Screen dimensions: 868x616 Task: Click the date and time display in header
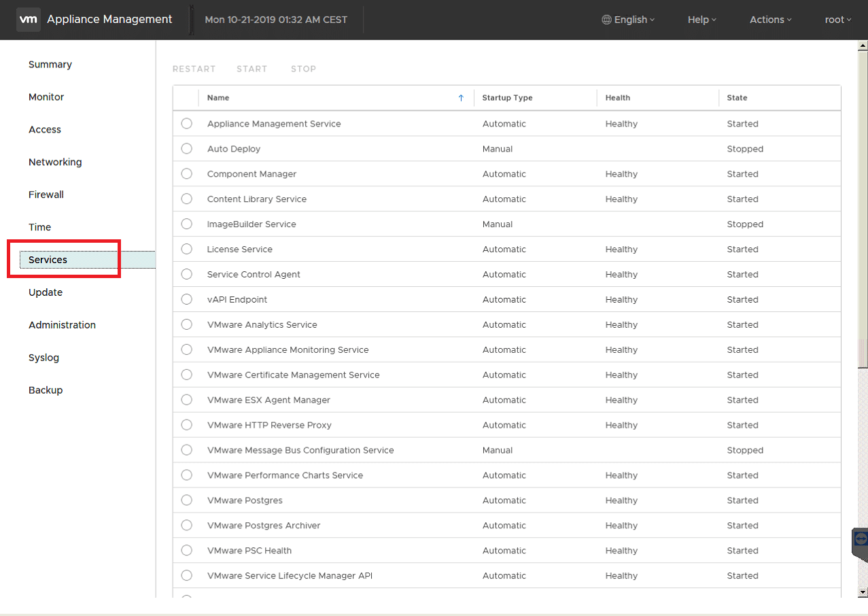pyautogui.click(x=276, y=20)
